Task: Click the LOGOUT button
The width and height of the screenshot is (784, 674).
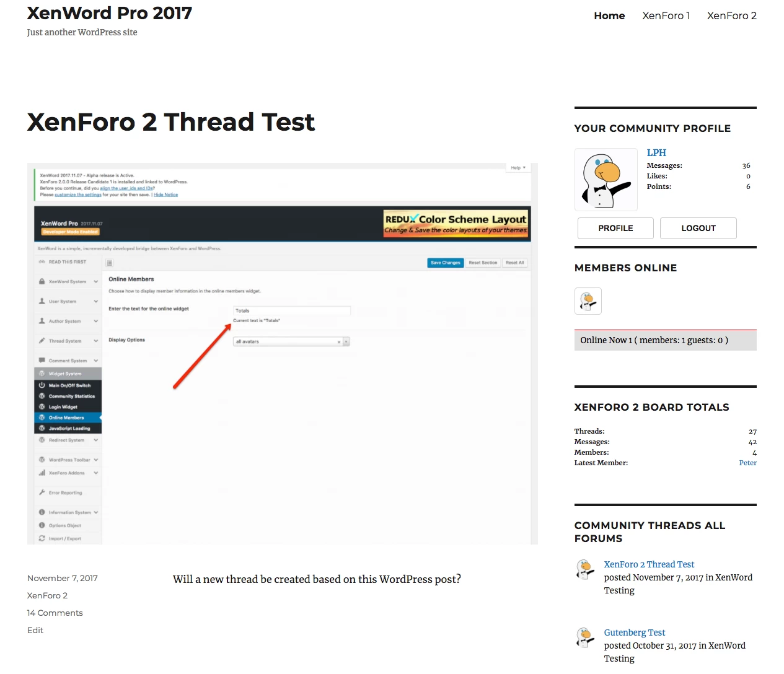Action: 698,228
